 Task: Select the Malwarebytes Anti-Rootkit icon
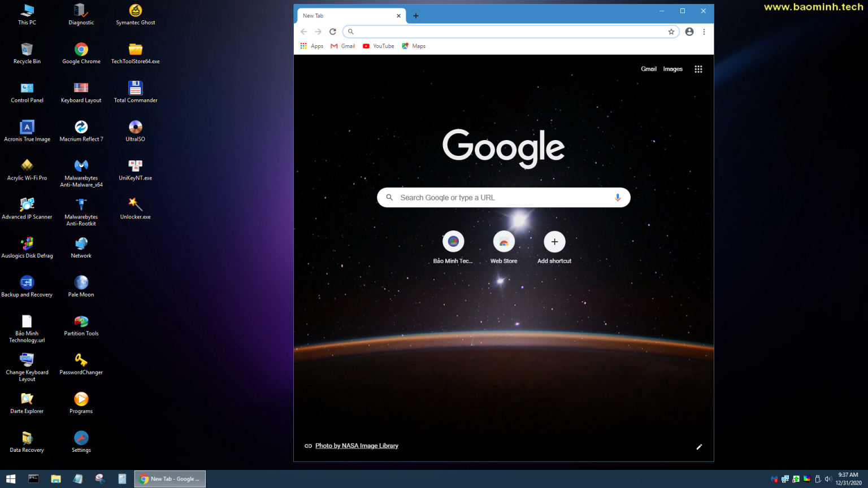81,212
